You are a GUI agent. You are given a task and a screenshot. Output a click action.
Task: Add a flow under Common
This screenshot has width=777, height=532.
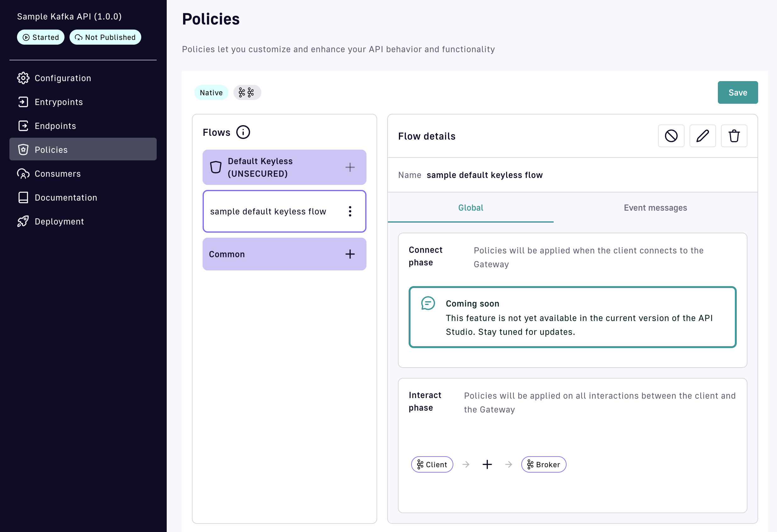coord(350,254)
